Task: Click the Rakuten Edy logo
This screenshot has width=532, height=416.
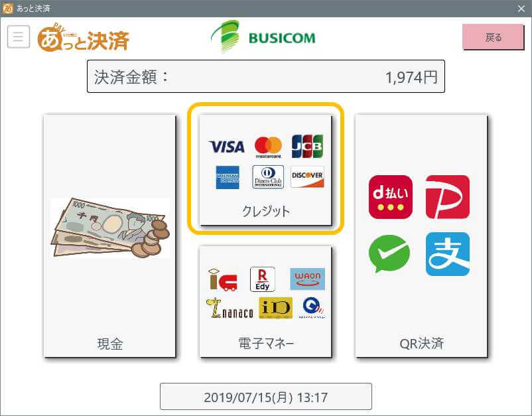Action: pyautogui.click(x=262, y=279)
